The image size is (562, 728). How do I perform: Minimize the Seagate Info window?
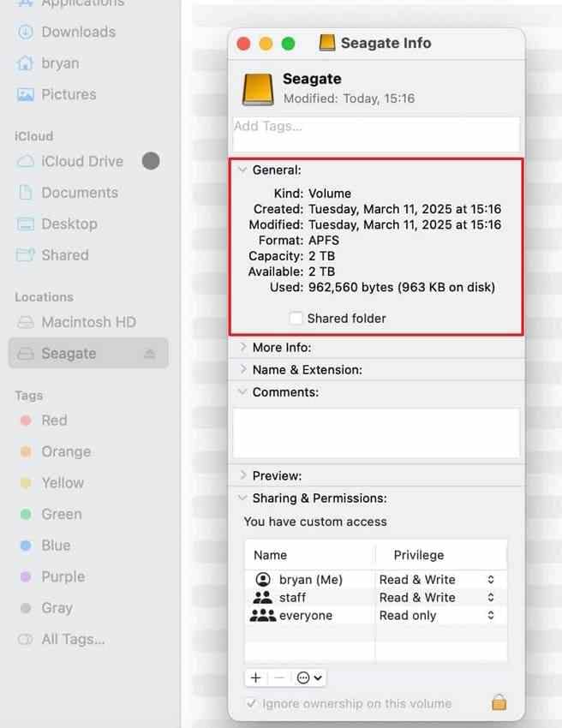click(x=266, y=44)
